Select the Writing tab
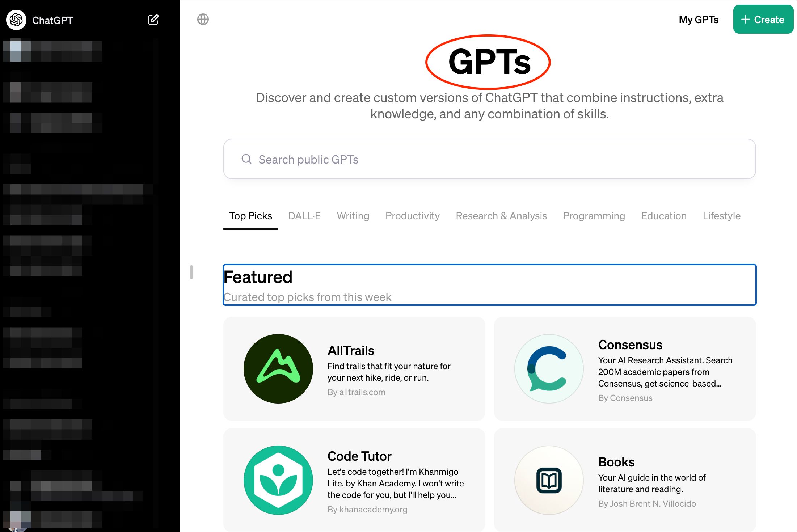The width and height of the screenshot is (797, 532). [353, 216]
